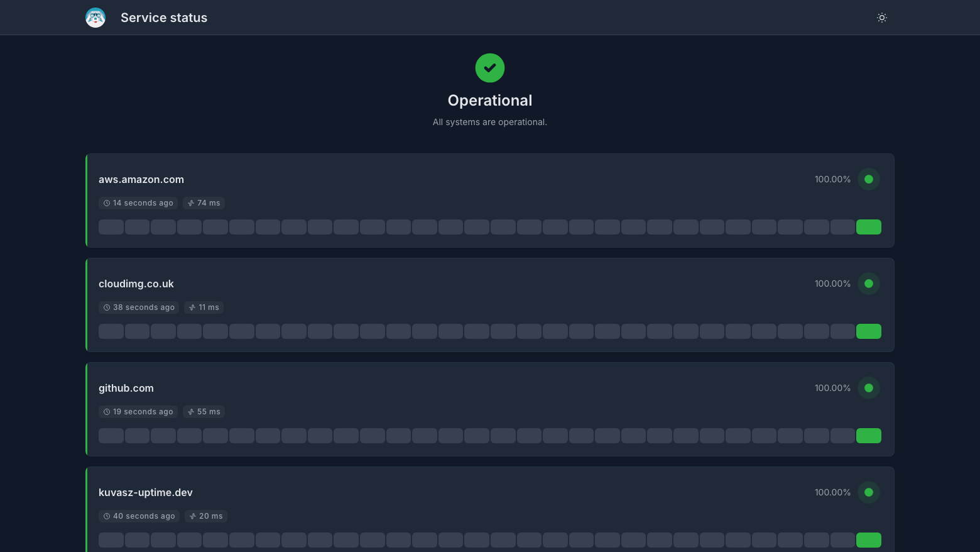980x552 pixels.
Task: Click 100.00% uptime value for aws.amazon.com
Action: (832, 179)
